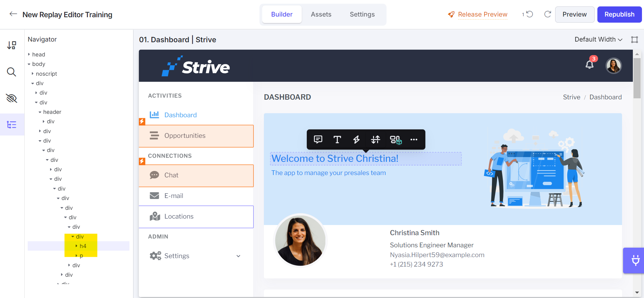Click the Nyasia.Hilpert59@example.com email
The height and width of the screenshot is (298, 644).
[437, 255]
